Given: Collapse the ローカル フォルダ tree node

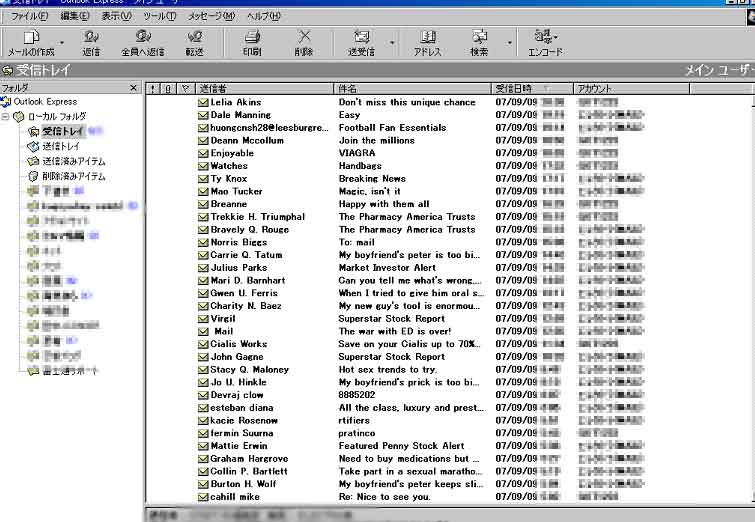Looking at the screenshot, I should coord(5,116).
